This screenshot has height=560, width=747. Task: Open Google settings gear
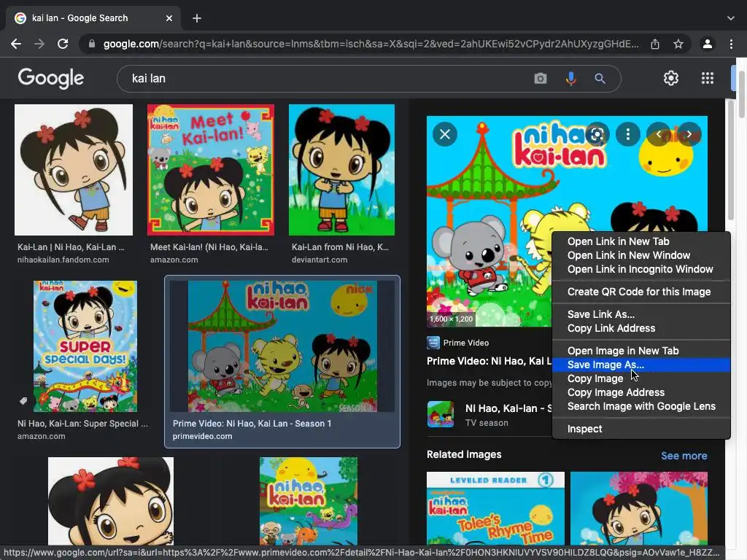coord(671,78)
